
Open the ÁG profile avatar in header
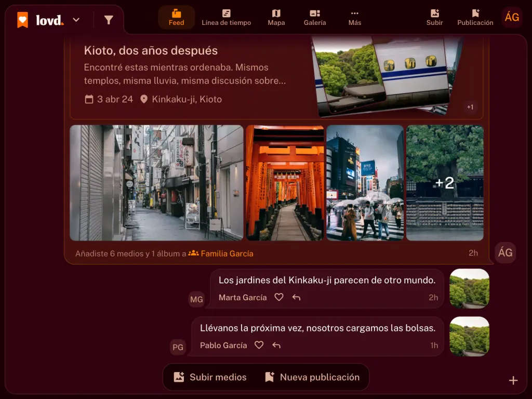coord(512,17)
